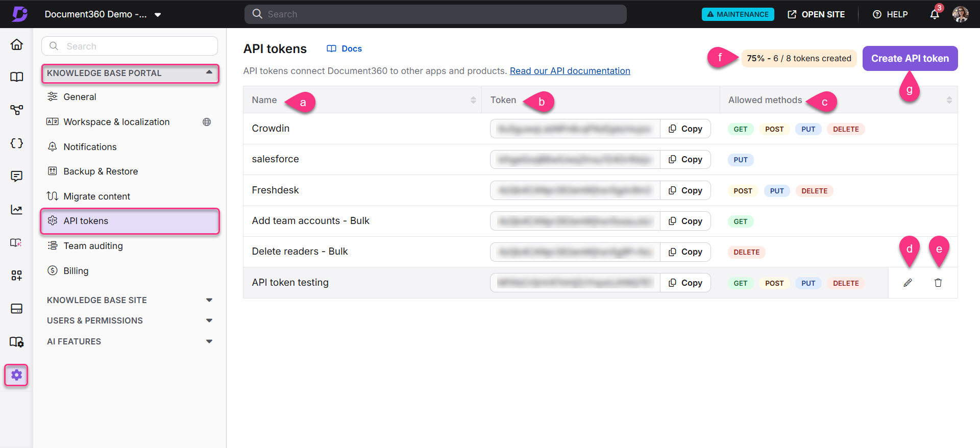980x448 pixels.
Task: Open the Documentation book icon in sidebar
Action: (17, 77)
